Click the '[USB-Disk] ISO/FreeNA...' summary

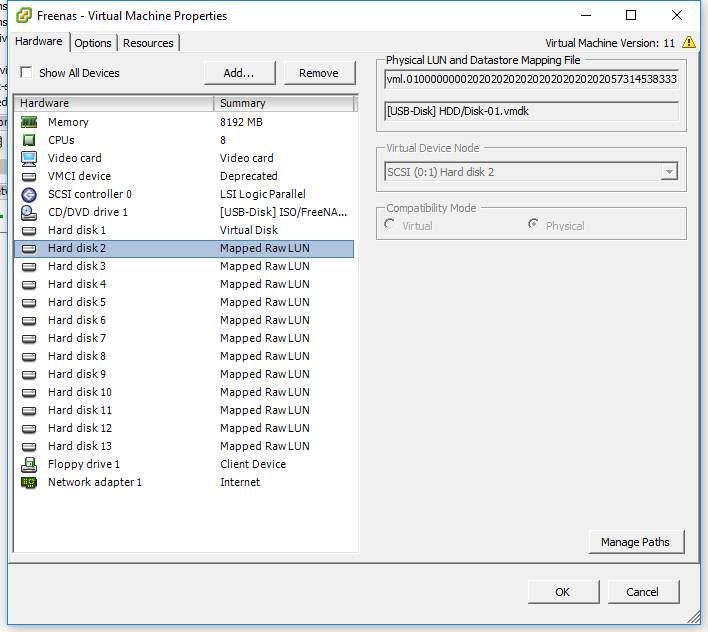(x=284, y=213)
